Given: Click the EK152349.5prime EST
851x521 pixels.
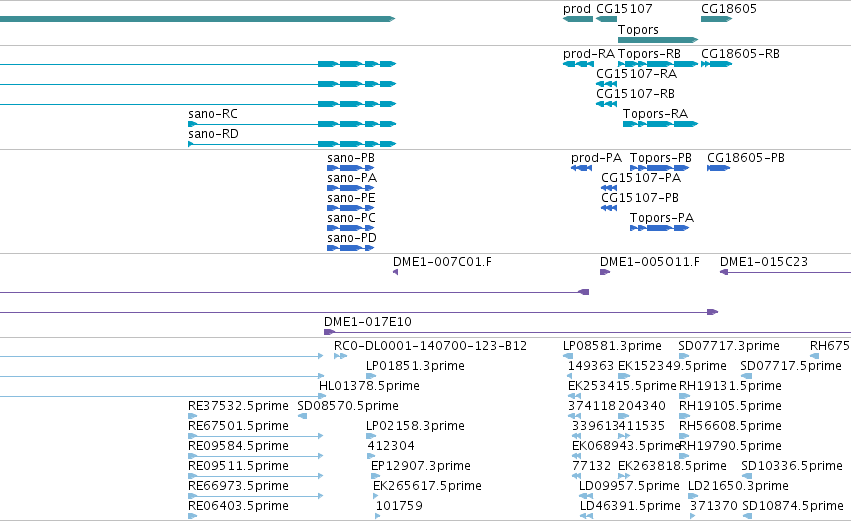Looking at the screenshot, I should coord(624,376).
